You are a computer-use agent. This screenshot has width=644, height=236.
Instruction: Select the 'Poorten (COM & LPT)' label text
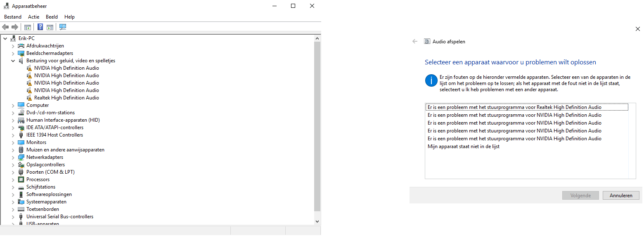coord(50,172)
